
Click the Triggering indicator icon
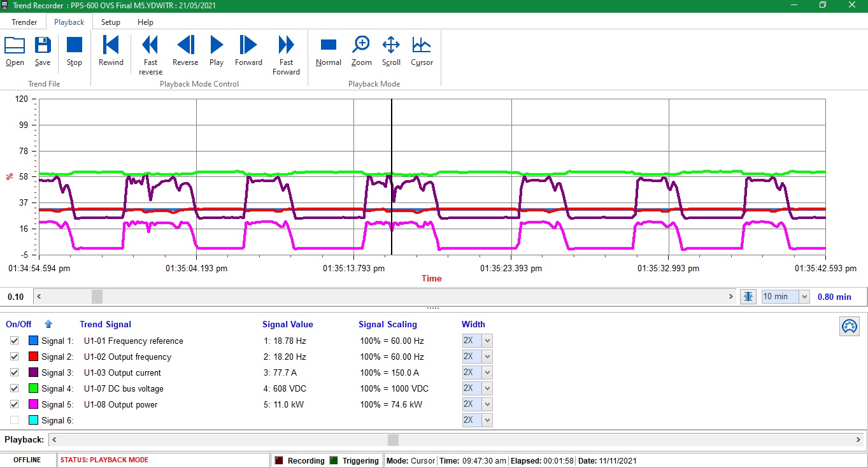coord(334,460)
